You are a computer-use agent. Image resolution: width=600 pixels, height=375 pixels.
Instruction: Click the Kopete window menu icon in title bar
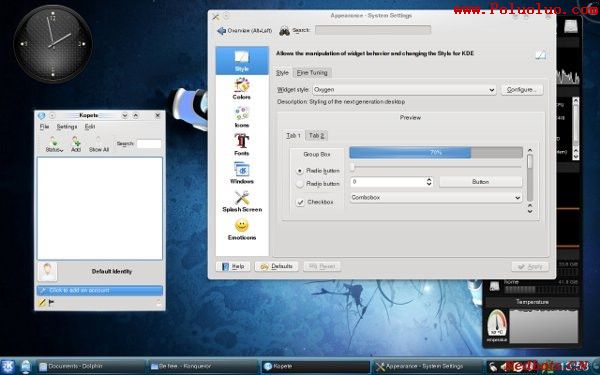click(x=41, y=115)
